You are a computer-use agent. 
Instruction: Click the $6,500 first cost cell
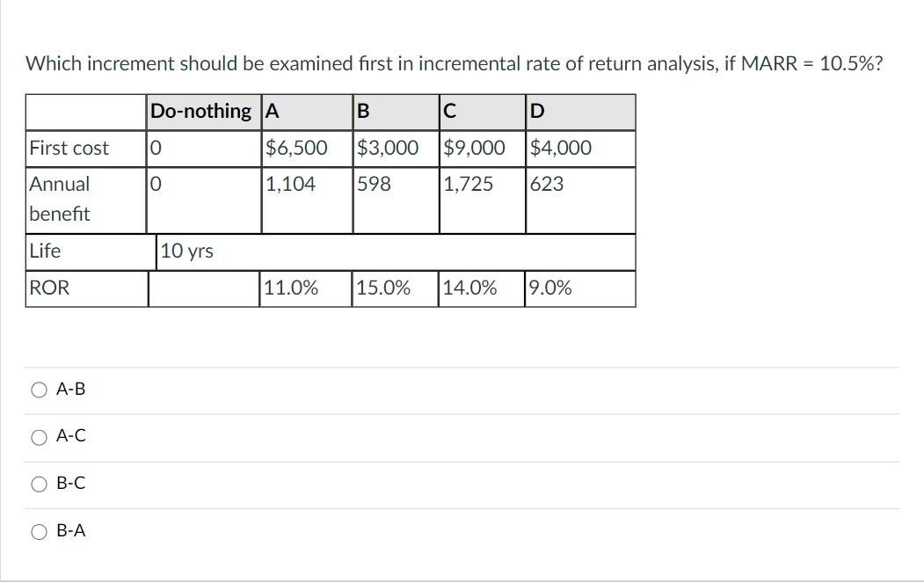tap(295, 148)
